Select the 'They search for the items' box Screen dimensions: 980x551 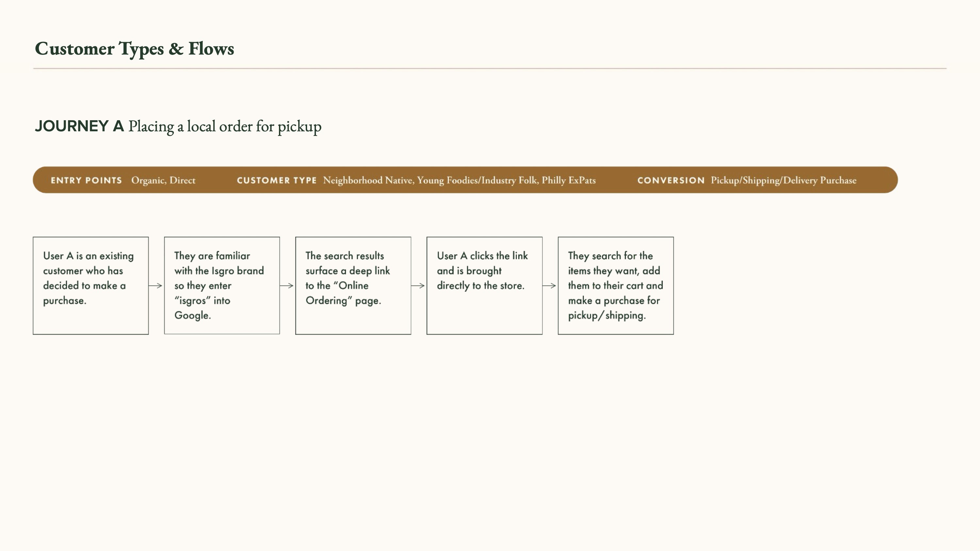tap(615, 285)
